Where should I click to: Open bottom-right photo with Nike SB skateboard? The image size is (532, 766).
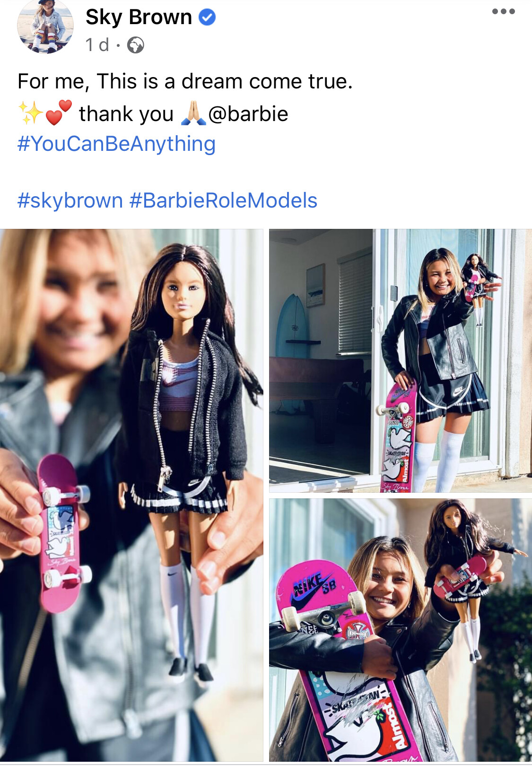(x=401, y=630)
